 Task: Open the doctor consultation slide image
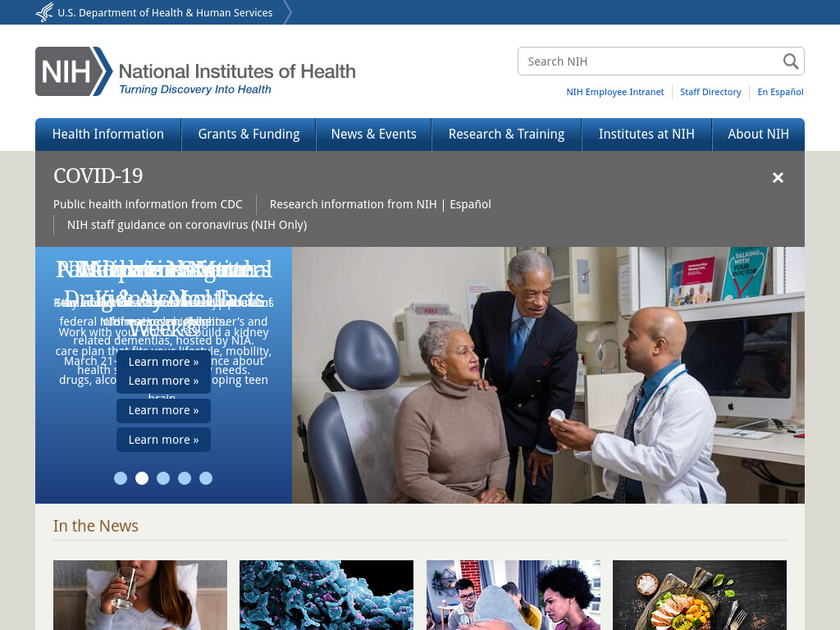(x=548, y=375)
